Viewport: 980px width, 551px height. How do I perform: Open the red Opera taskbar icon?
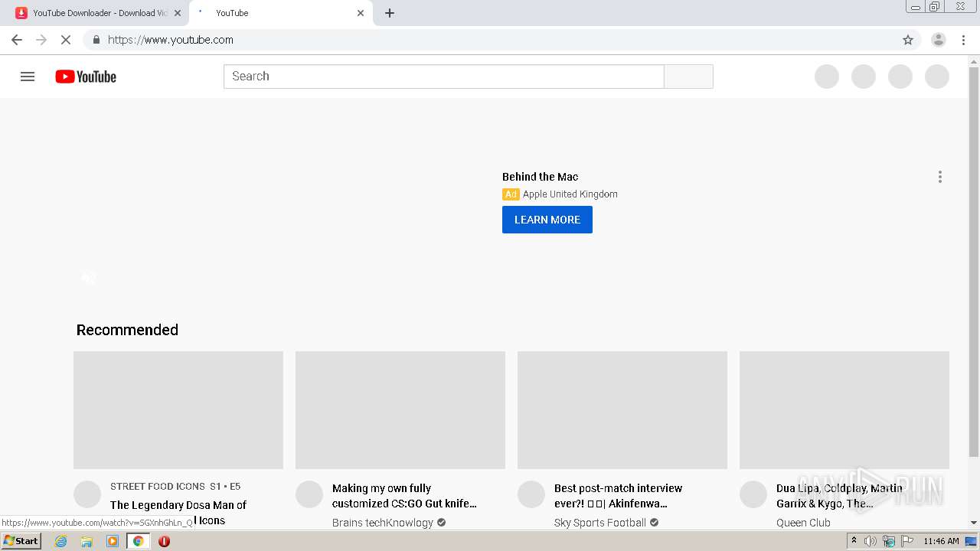tap(164, 541)
